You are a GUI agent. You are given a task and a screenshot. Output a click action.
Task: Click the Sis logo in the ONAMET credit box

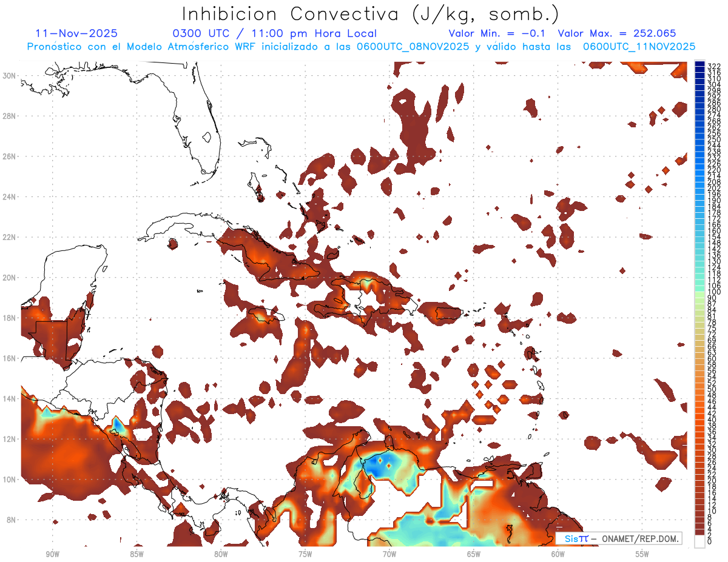coord(576,538)
